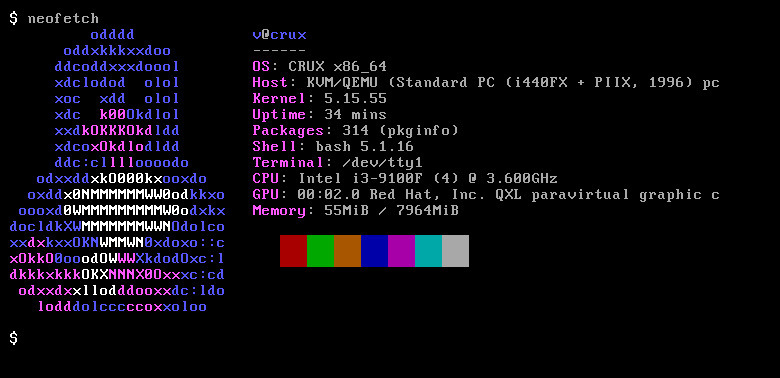Select the Packages 314 (pkginfo) line
The image size is (780, 378).
click(x=355, y=130)
